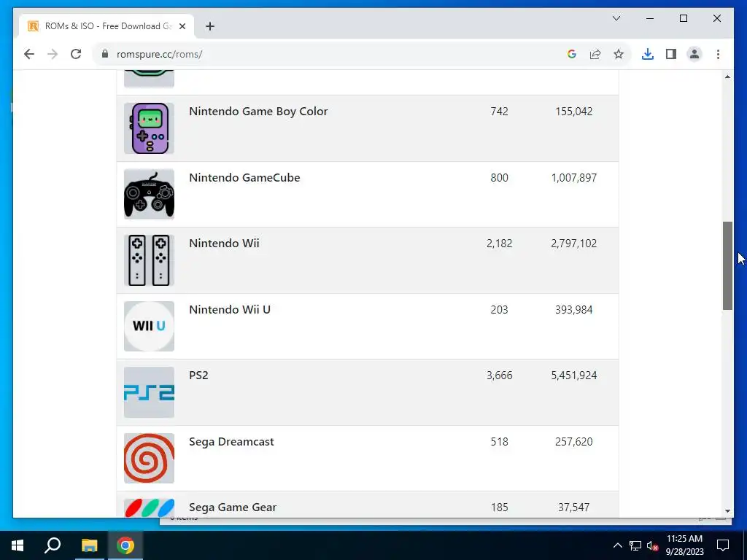This screenshot has width=747, height=560.
Task: Open the Nintendo Wii link
Action: [x=224, y=244]
